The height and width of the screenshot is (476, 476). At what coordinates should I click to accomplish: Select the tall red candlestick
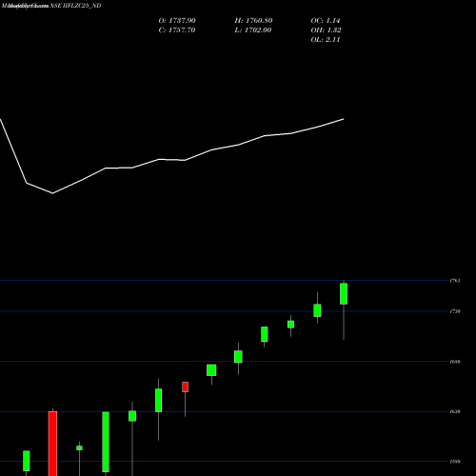pyautogui.click(x=52, y=444)
